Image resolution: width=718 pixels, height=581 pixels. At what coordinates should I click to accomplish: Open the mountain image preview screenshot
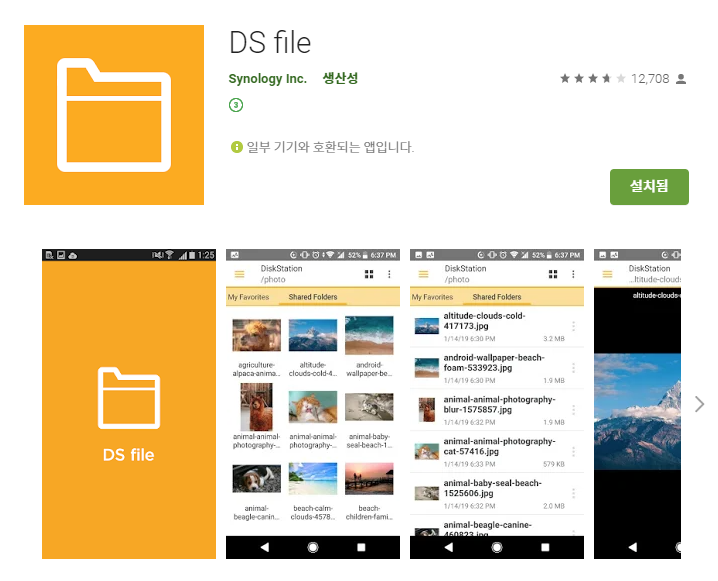(637, 404)
